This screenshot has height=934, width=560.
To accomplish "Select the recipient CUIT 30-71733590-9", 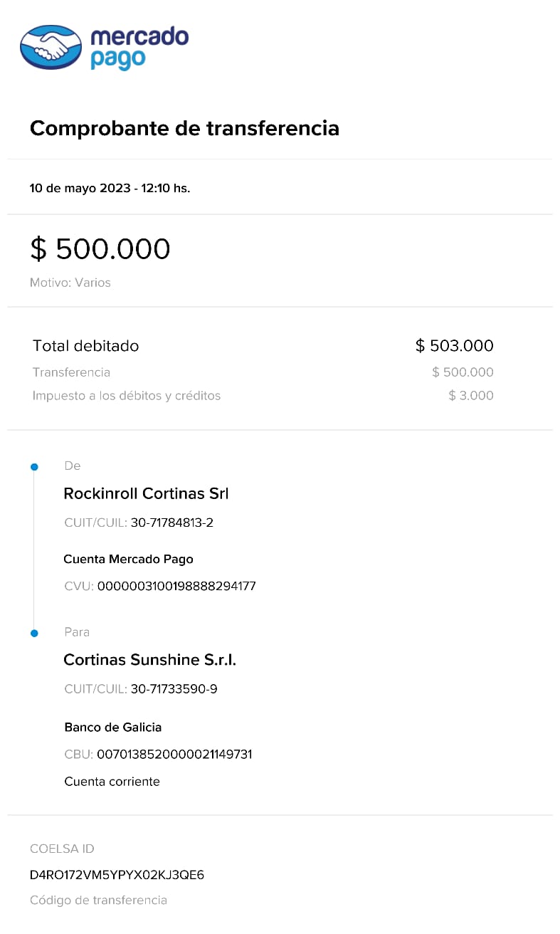I will 174,689.
